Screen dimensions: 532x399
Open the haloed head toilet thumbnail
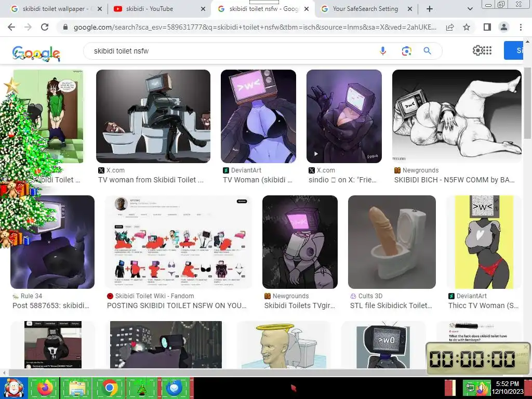tap(284, 345)
